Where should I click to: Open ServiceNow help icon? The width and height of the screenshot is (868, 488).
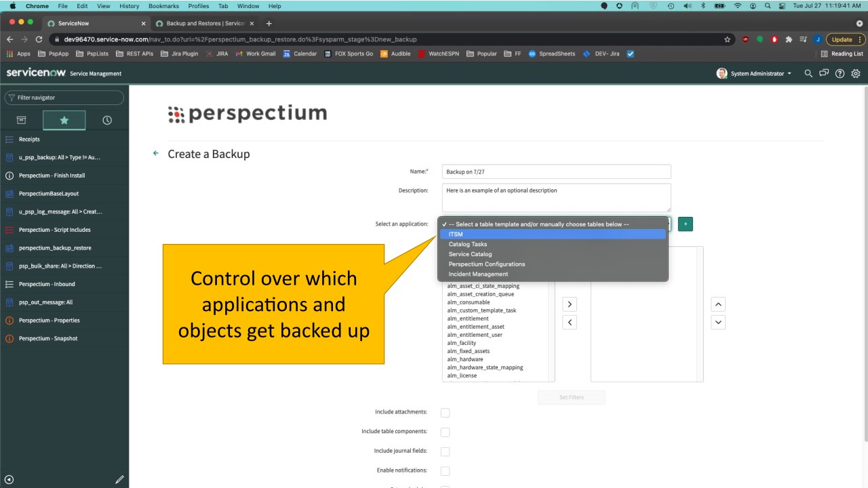[x=840, y=73]
